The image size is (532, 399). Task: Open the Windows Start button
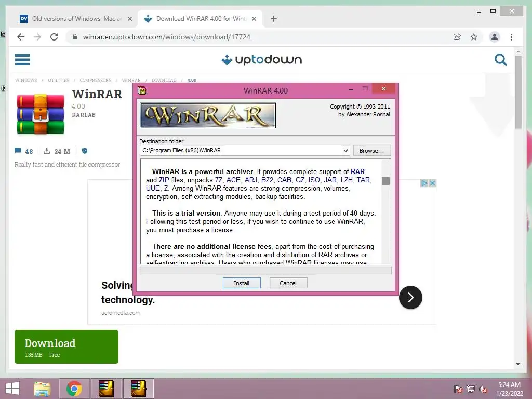pyautogui.click(x=12, y=389)
